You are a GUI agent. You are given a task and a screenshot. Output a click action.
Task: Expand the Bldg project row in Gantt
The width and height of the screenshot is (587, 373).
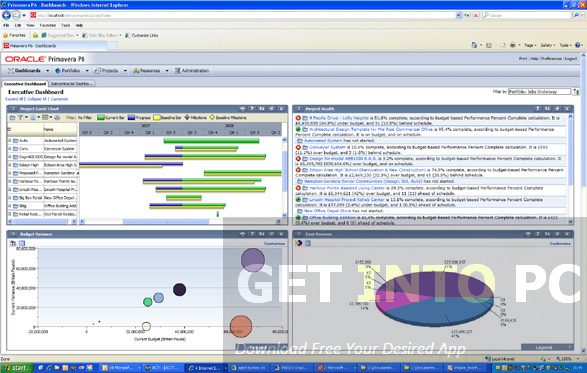coord(10,206)
